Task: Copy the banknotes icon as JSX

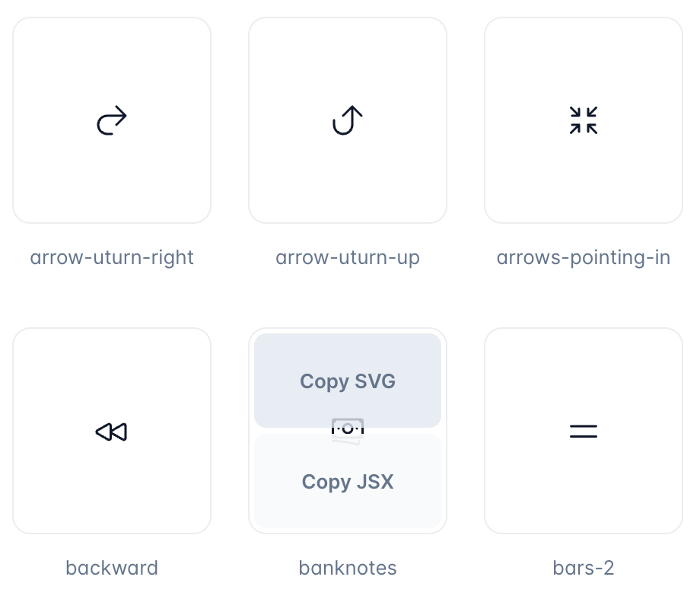Action: pos(348,481)
